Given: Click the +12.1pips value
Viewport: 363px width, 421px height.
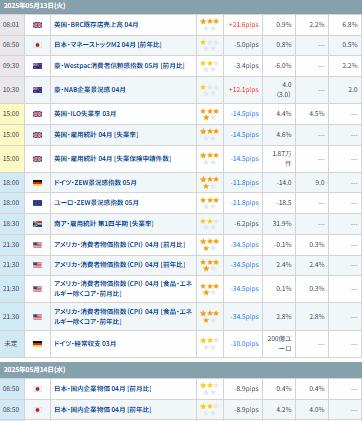Looking at the screenshot, I should pyautogui.click(x=244, y=90).
